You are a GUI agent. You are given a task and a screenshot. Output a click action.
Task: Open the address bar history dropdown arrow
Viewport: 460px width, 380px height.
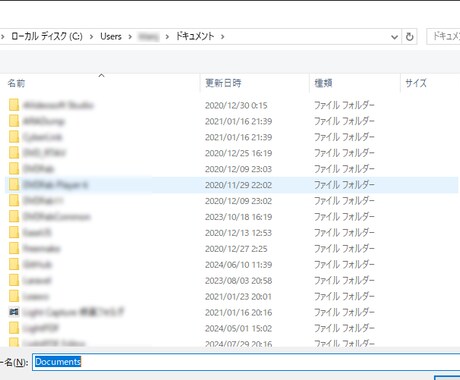click(x=394, y=37)
